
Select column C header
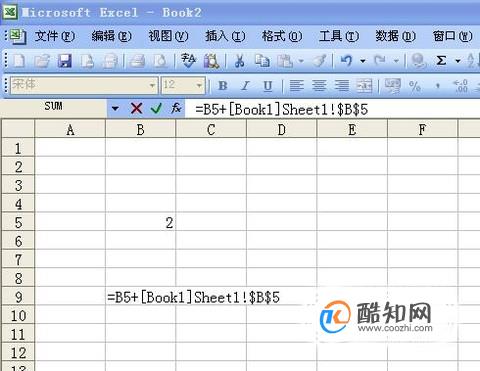(x=211, y=129)
